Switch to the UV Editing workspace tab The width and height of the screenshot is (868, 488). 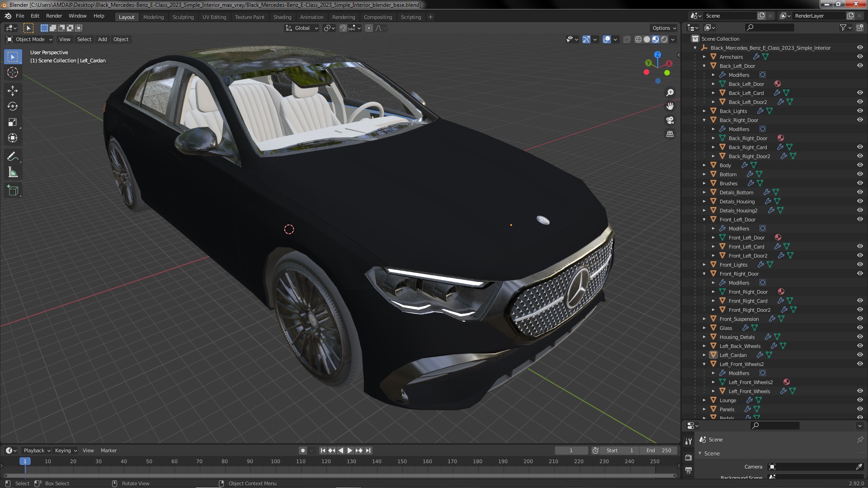pyautogui.click(x=214, y=17)
